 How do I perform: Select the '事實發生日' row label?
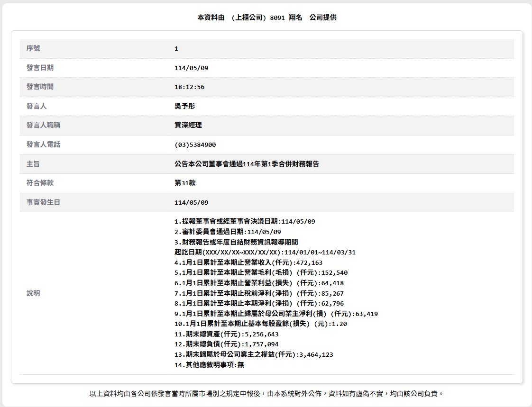[x=44, y=202]
